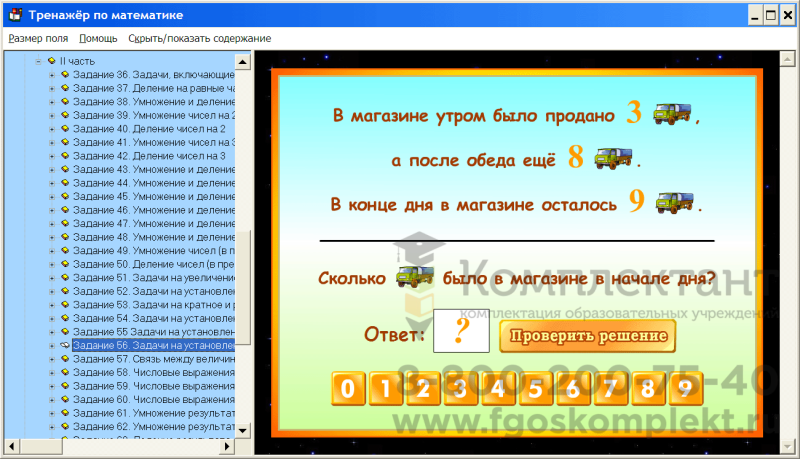Maximize the Тренажёр по математике window
This screenshot has height=459, width=800.
[771, 15]
